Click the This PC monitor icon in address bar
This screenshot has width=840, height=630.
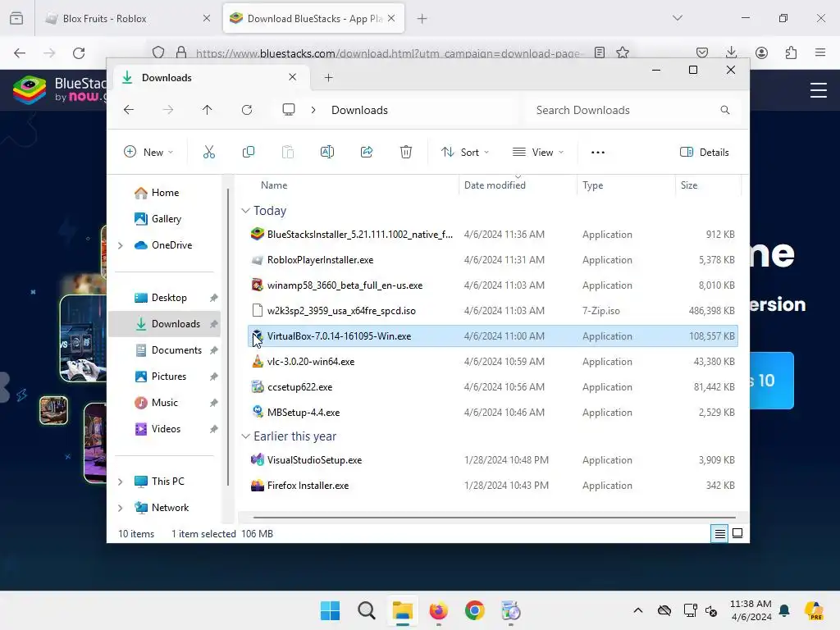289,110
